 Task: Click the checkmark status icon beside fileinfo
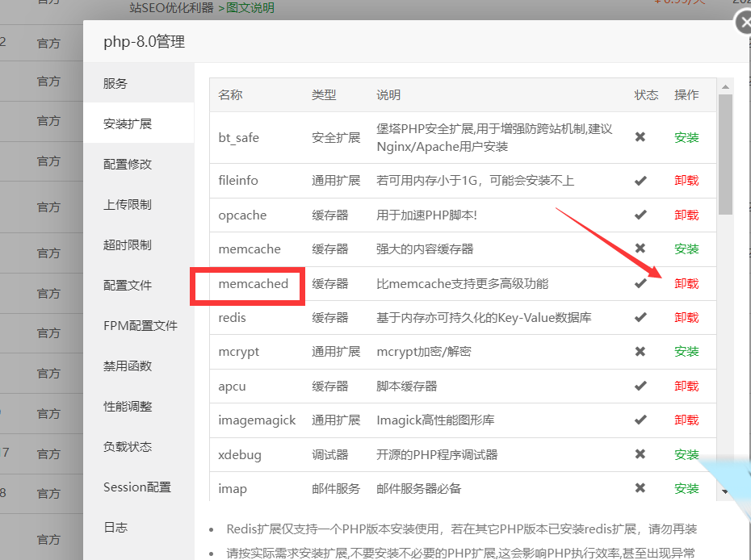640,180
